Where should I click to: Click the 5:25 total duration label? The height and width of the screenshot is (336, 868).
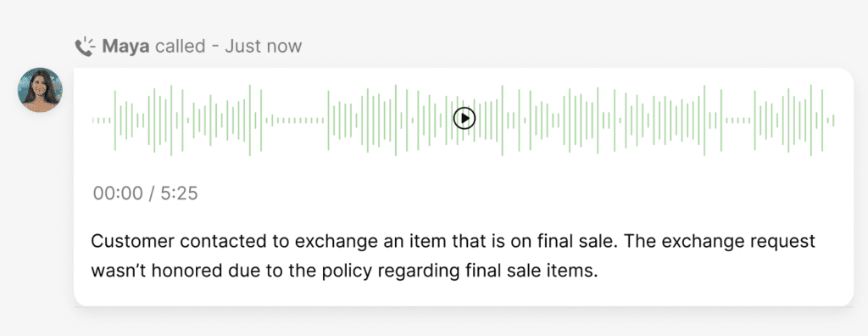click(x=179, y=193)
